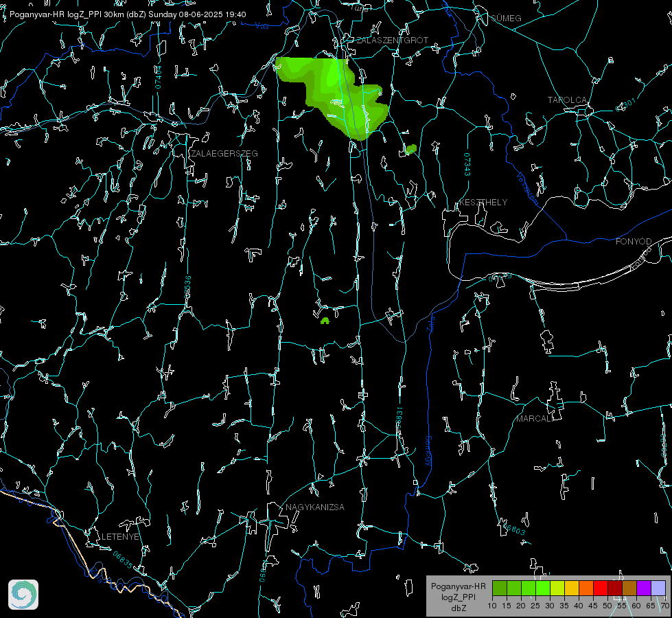Pick the brown 55-60 dBZ legend swatch
The image size is (672, 618).
(629, 588)
